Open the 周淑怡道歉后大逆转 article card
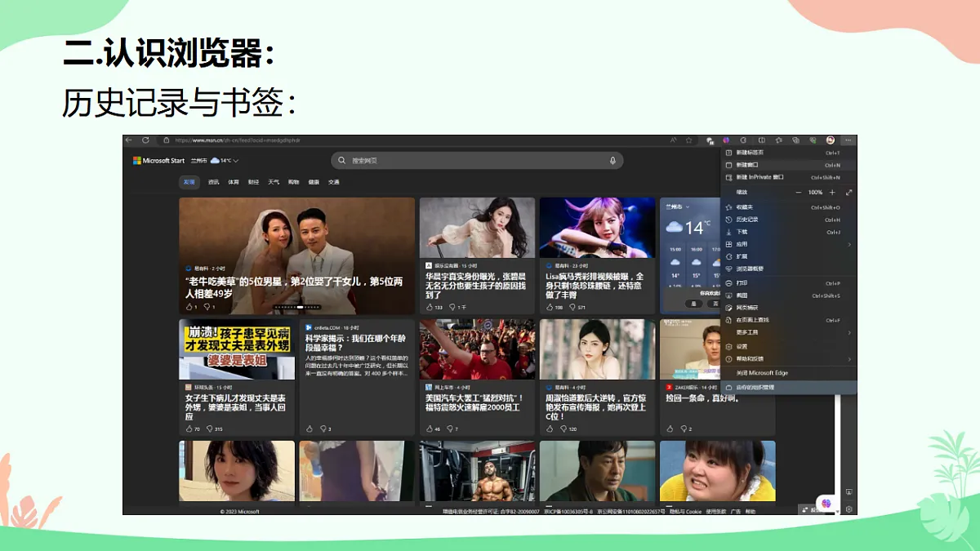The height and width of the screenshot is (551, 980). coord(598,377)
